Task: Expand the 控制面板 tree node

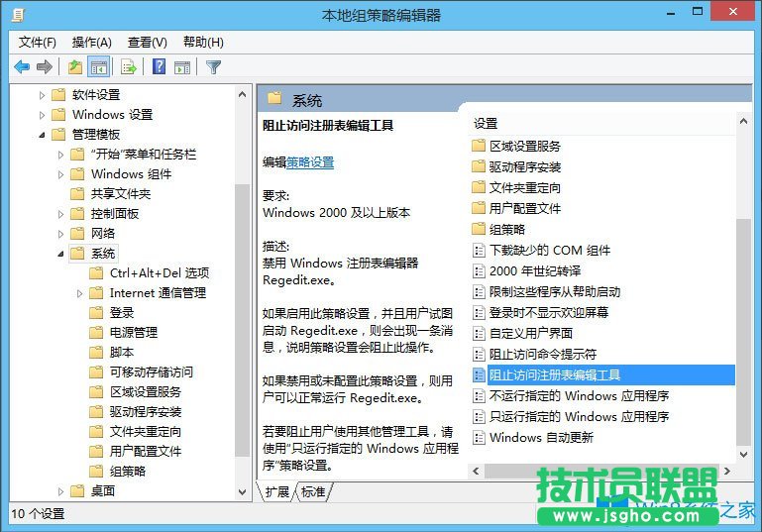Action: tap(60, 214)
